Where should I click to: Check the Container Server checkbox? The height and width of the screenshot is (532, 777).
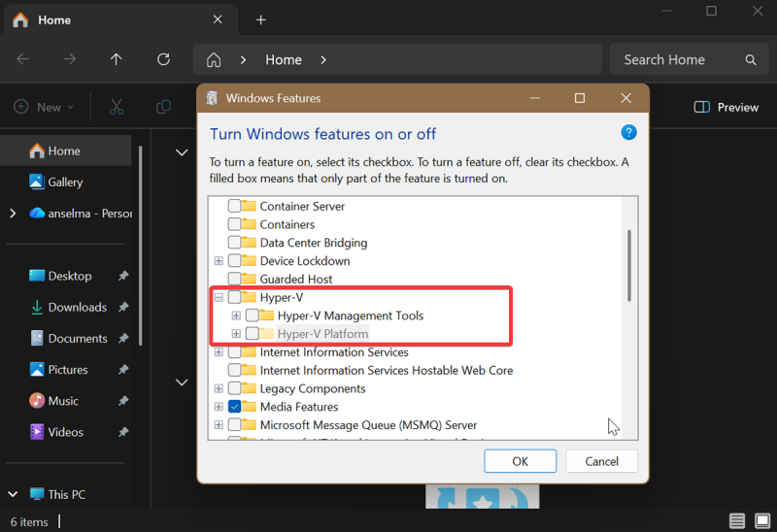[234, 206]
